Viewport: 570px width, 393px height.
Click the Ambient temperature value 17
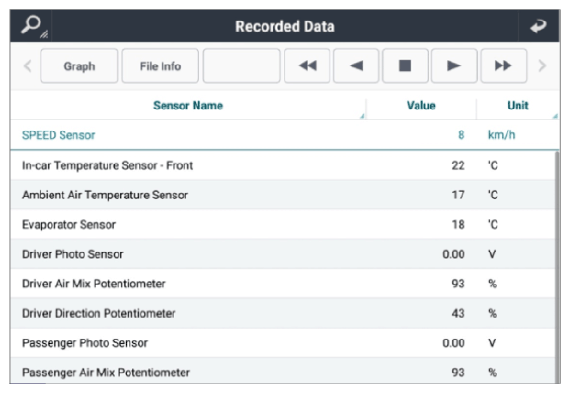pyautogui.click(x=458, y=195)
